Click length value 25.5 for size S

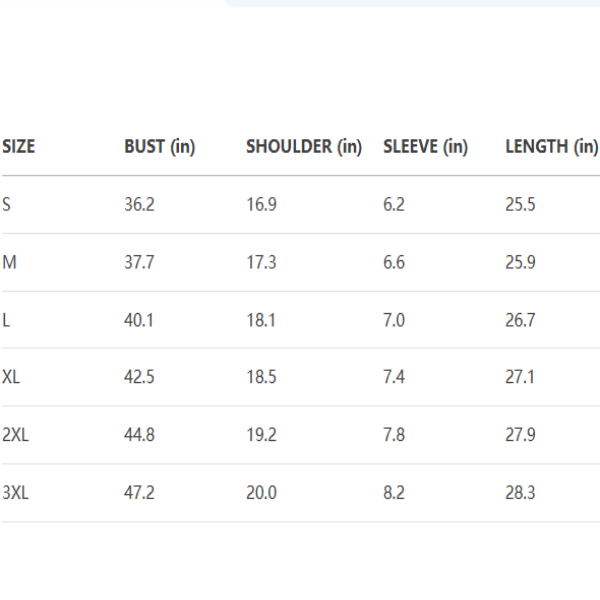[x=520, y=205]
